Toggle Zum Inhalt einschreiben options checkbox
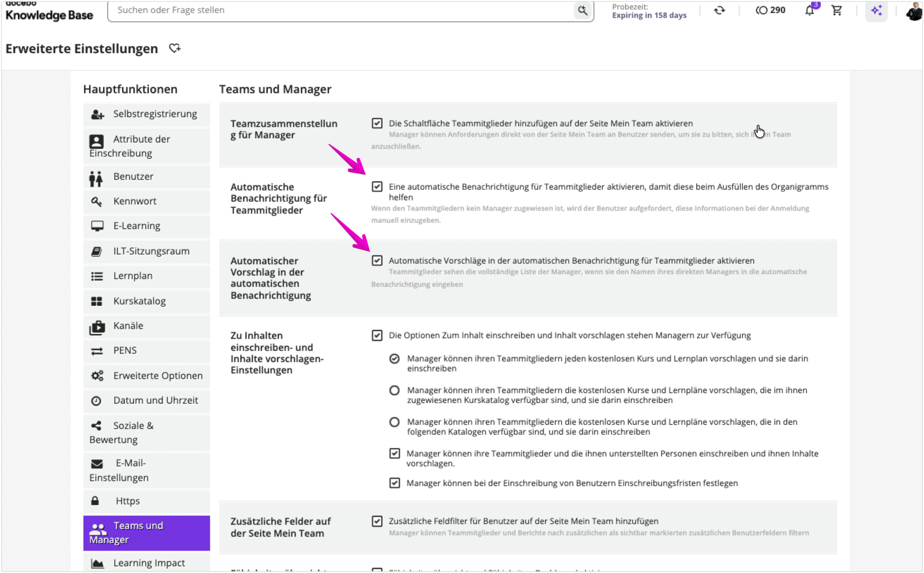Image resolution: width=924 pixels, height=573 pixels. [x=377, y=335]
